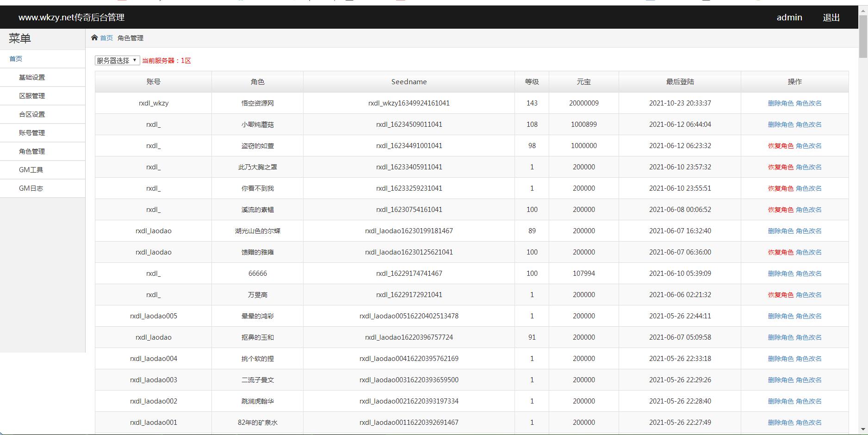Image resolution: width=868 pixels, height=435 pixels.
Task: Delete role 悟空资源网 via 删除角色
Action: pyautogui.click(x=781, y=103)
